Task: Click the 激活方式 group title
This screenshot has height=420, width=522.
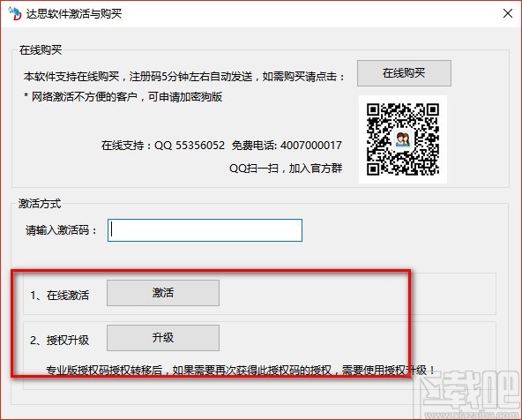Action: [40, 204]
